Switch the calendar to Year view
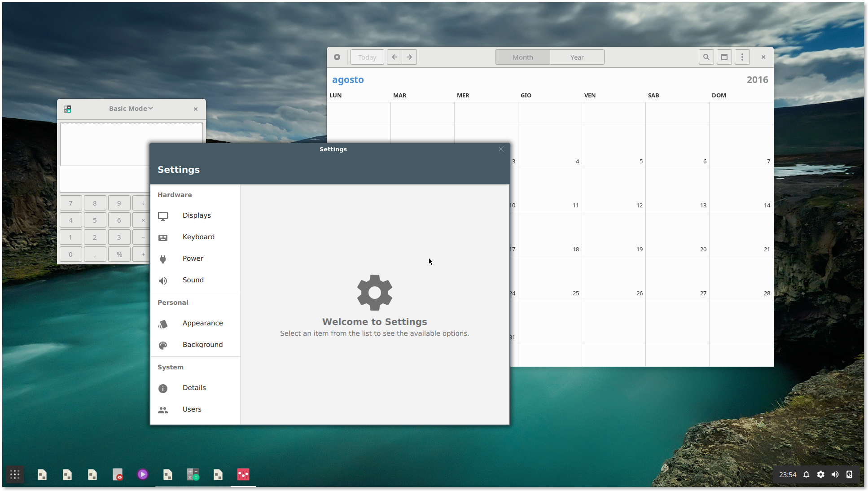This screenshot has width=868, height=491. point(577,57)
